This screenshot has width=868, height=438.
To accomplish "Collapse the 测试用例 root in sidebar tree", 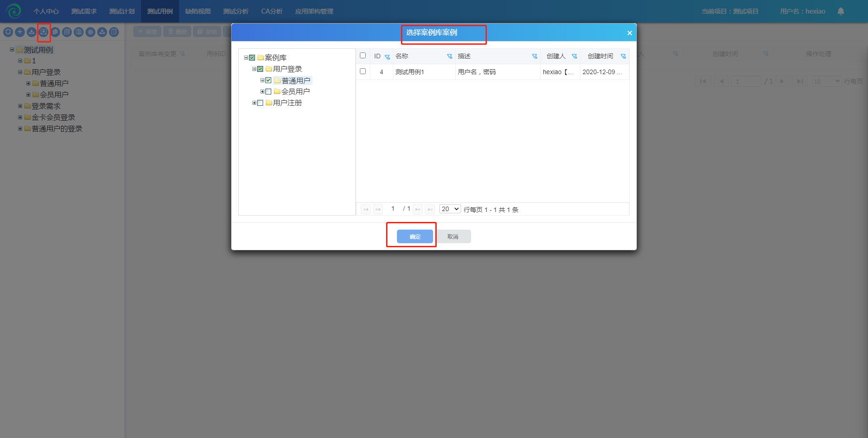I will [x=12, y=50].
